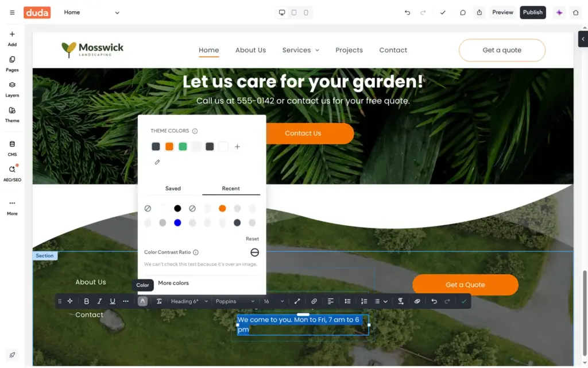Viewport: 588px width, 368px height.
Task: Click the Duda logo
Action: pyautogui.click(x=37, y=13)
